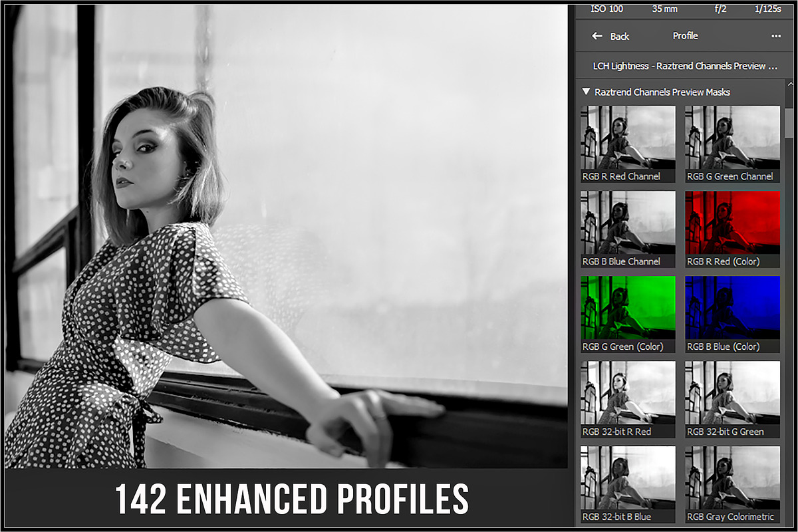This screenshot has width=798, height=532.
Task: Click the Back button label
Action: [620, 37]
